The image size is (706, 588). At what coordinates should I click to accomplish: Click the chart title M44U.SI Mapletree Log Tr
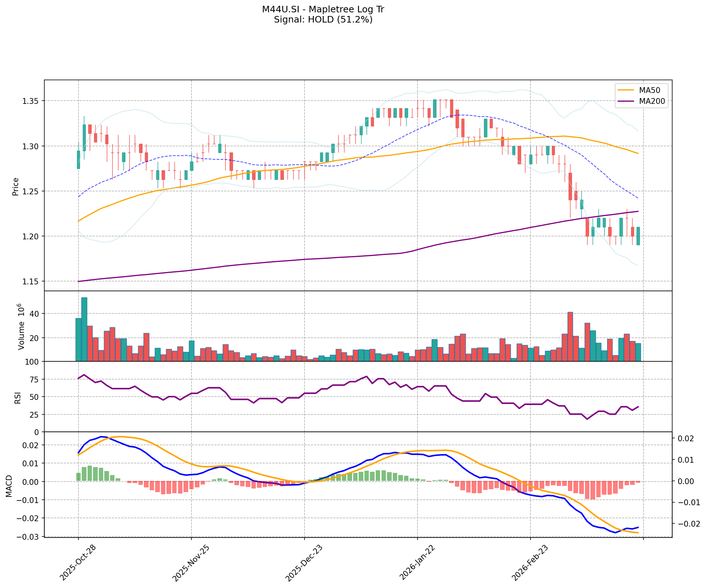(323, 9)
